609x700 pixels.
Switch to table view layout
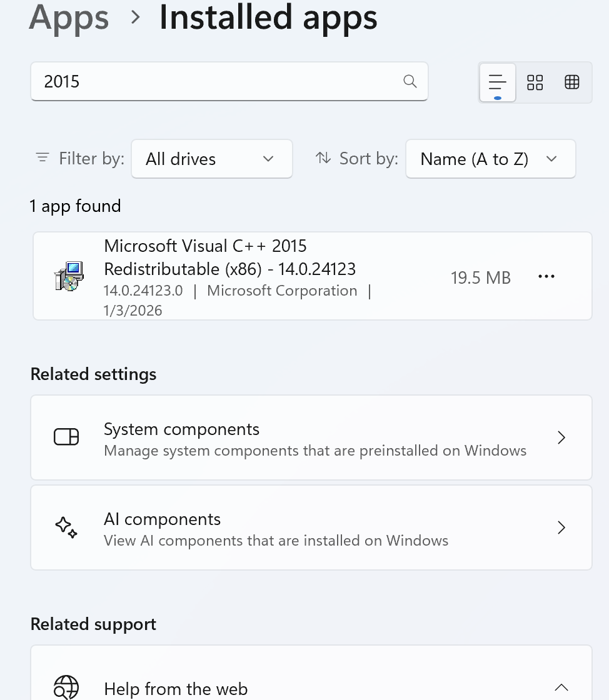click(x=572, y=82)
